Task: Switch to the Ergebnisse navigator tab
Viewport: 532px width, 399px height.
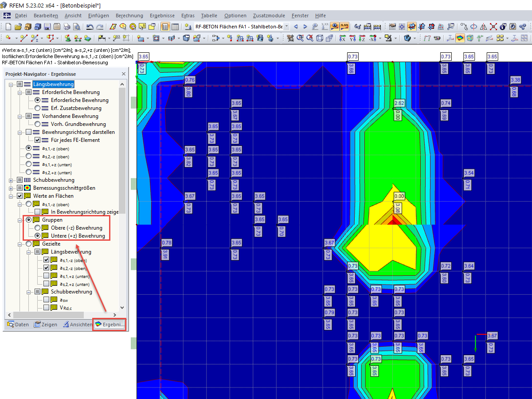Action: point(110,325)
